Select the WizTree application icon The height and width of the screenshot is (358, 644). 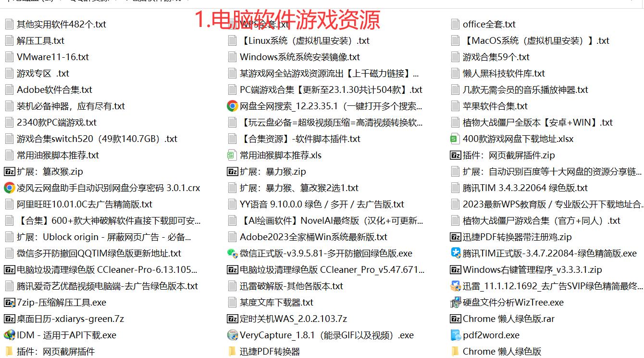[455, 302]
